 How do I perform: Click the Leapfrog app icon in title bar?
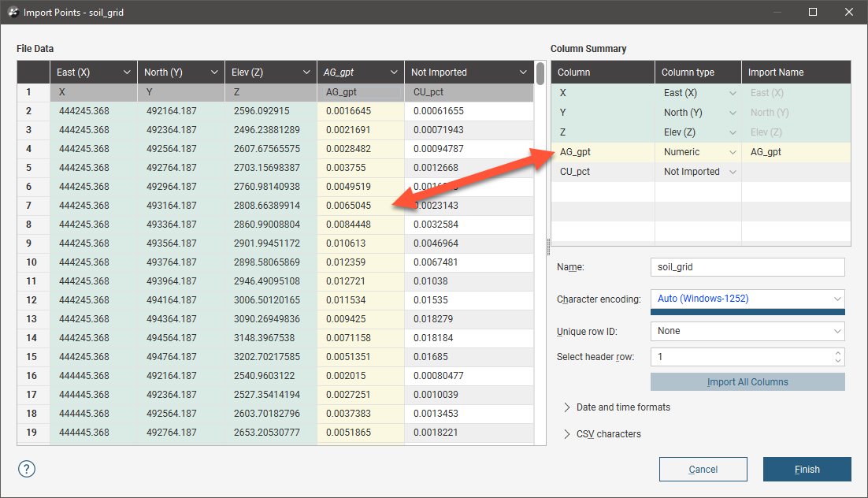click(13, 13)
